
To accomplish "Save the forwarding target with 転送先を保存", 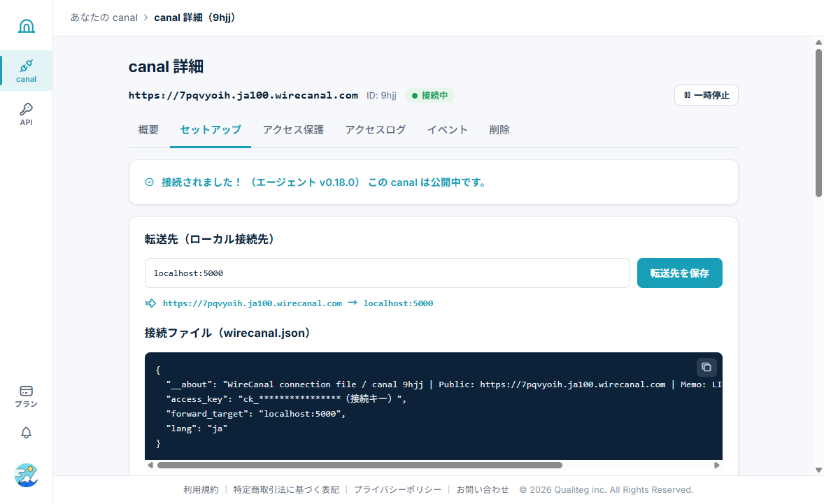I will pyautogui.click(x=679, y=273).
